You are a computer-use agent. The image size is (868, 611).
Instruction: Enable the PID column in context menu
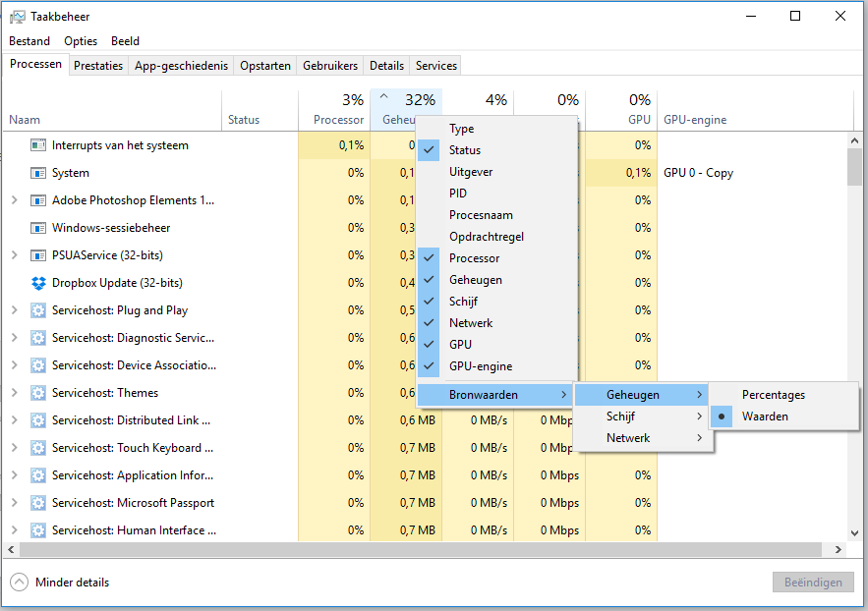[458, 194]
